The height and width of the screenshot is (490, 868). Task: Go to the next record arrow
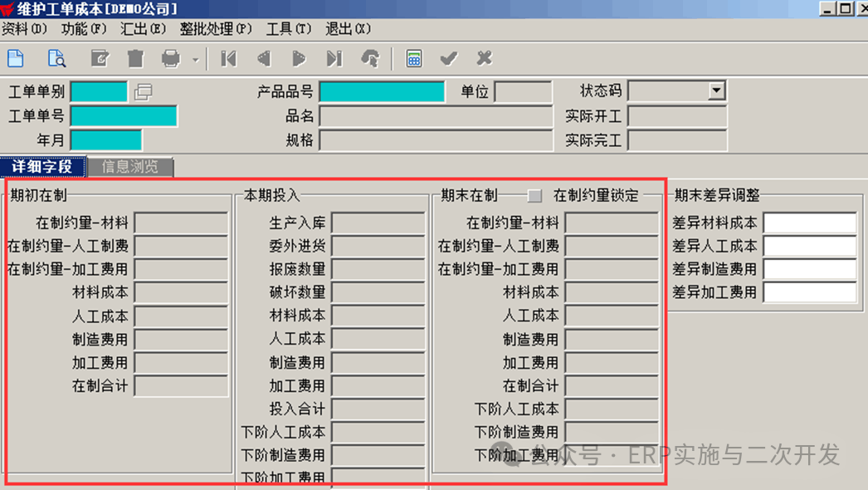[x=299, y=58]
